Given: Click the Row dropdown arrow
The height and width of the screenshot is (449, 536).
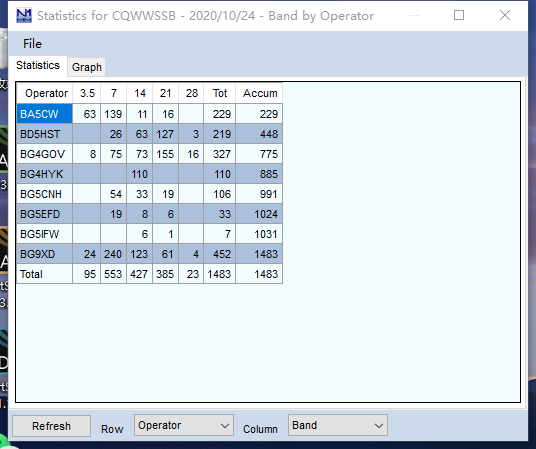Looking at the screenshot, I should [x=225, y=426].
